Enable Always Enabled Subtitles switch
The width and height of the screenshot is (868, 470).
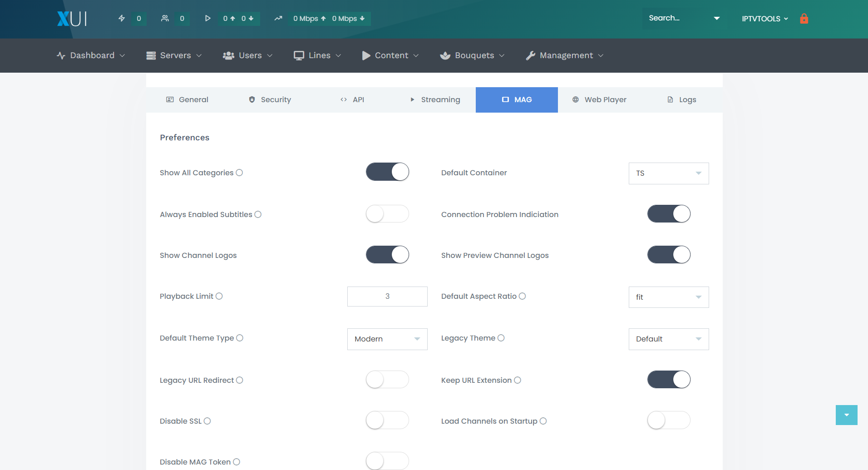pyautogui.click(x=387, y=213)
